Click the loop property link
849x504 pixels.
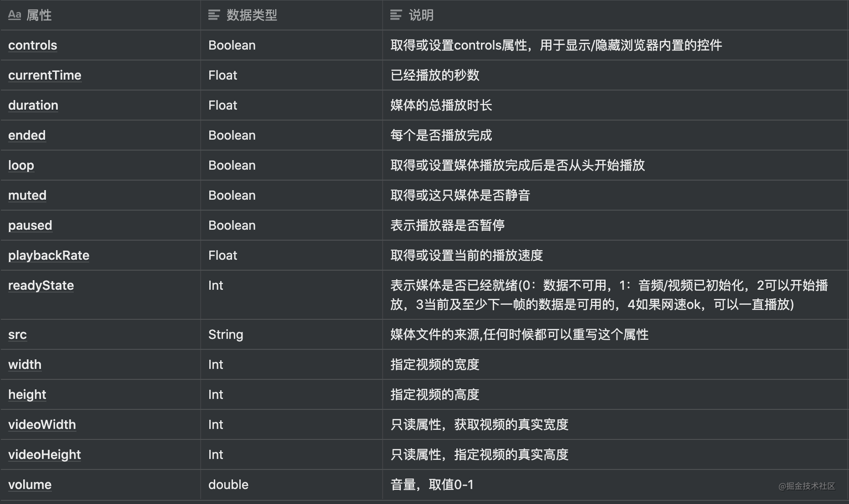click(21, 165)
